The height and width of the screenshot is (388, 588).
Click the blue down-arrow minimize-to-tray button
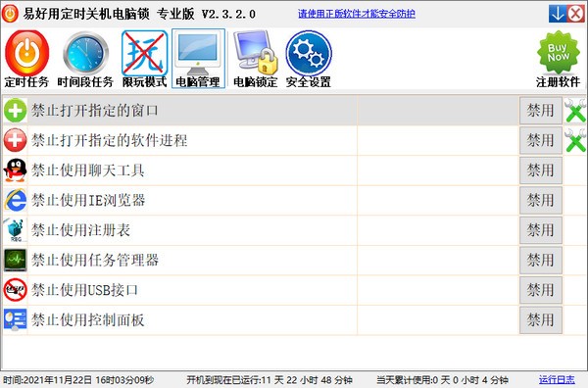[x=558, y=14]
